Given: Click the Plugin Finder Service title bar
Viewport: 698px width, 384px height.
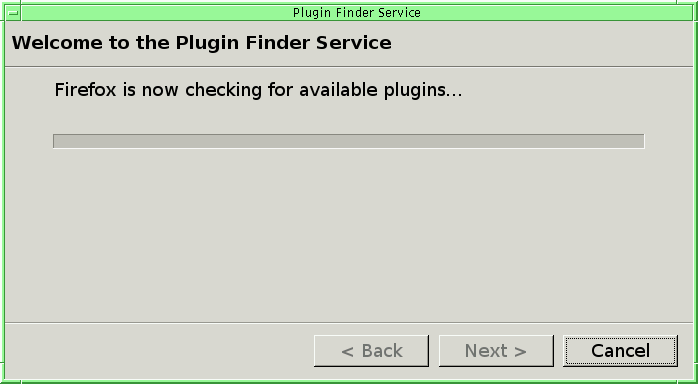Looking at the screenshot, I should coord(356,13).
